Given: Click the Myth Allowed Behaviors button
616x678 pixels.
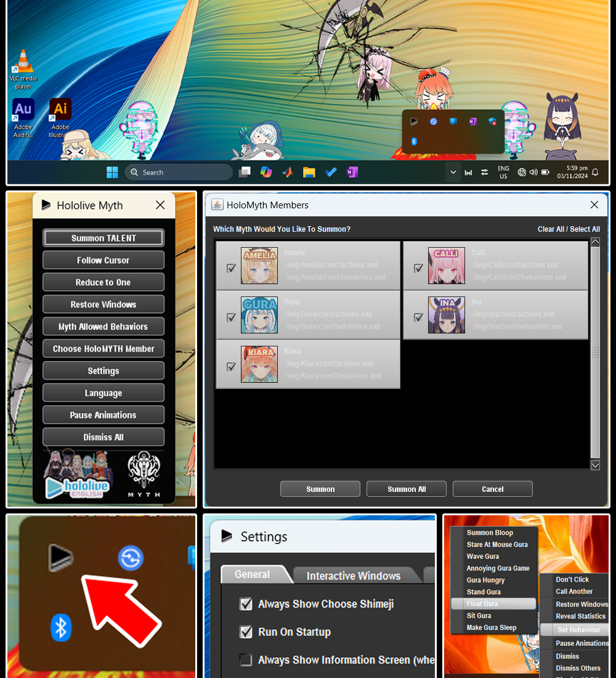Looking at the screenshot, I should tap(103, 327).
